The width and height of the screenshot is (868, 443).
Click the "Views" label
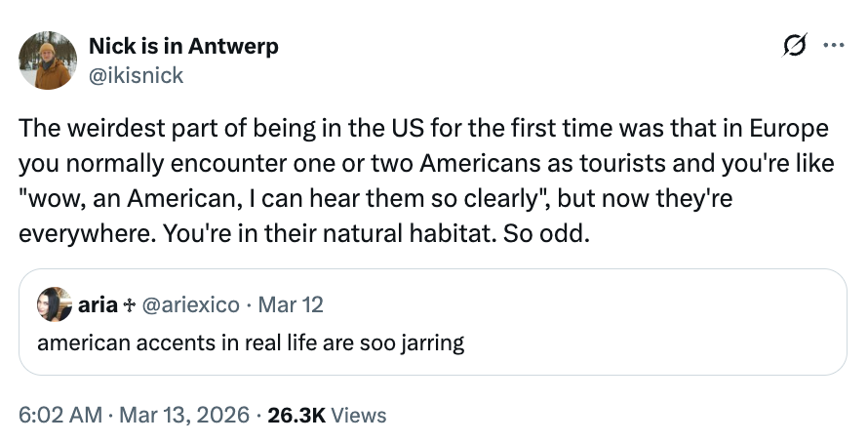pyautogui.click(x=359, y=415)
